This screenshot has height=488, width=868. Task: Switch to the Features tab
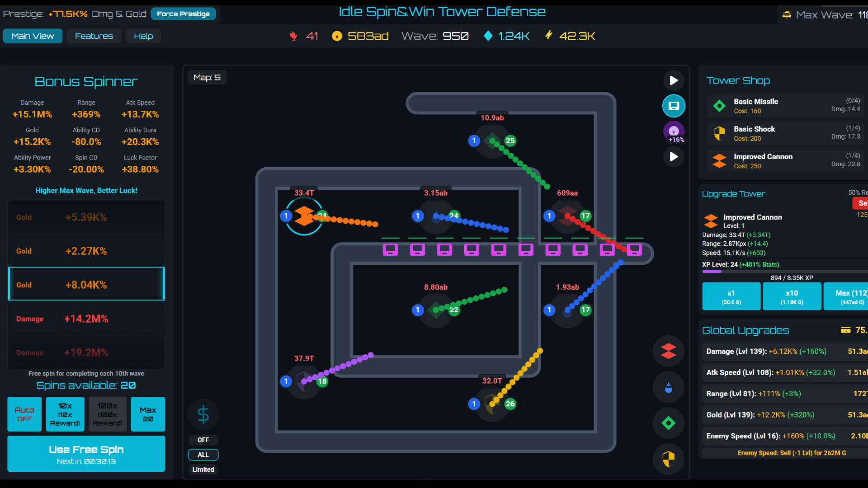pyautogui.click(x=94, y=36)
